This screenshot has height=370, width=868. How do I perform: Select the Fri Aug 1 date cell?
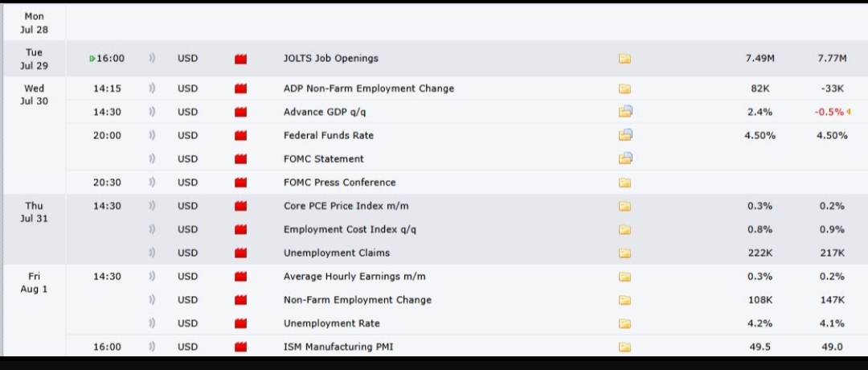35,282
